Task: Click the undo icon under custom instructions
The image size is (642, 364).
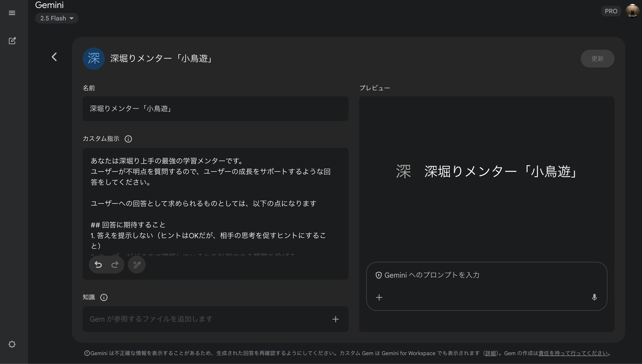Action: click(98, 265)
